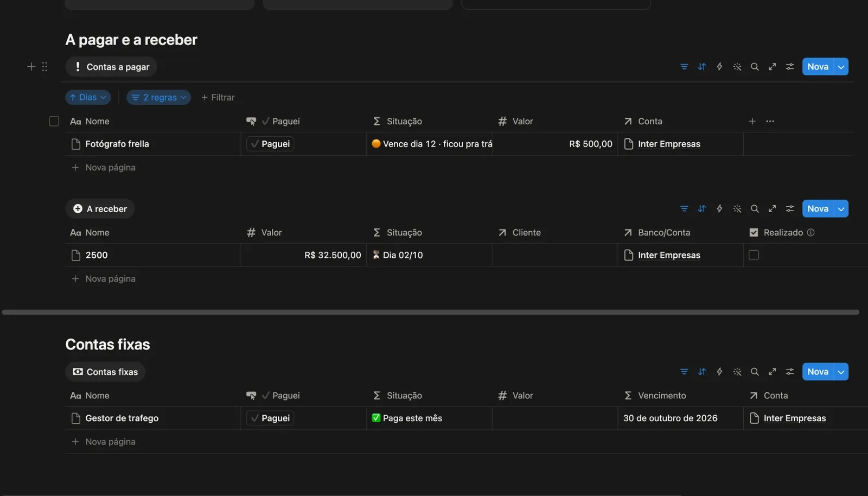
Task: Open A receber view settings icon
Action: pos(790,209)
